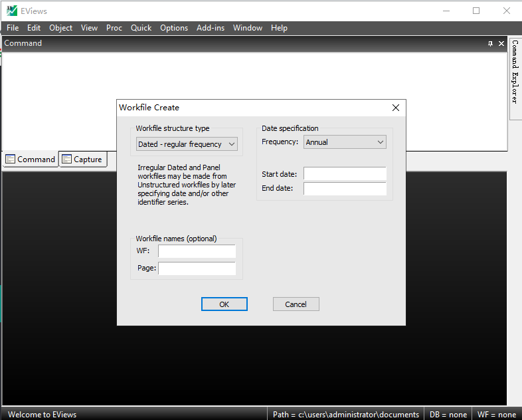The width and height of the screenshot is (522, 420).
Task: Close the Workfile Create dialog
Action: coord(396,108)
